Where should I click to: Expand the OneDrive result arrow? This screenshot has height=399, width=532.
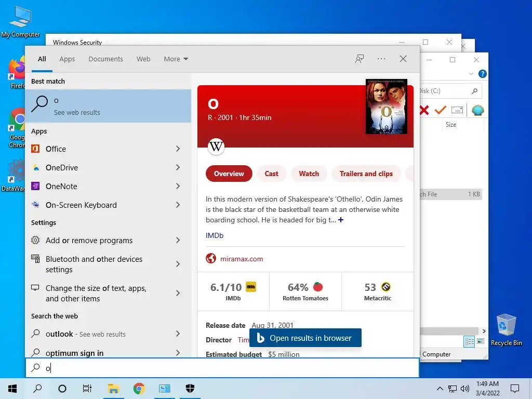(178, 167)
